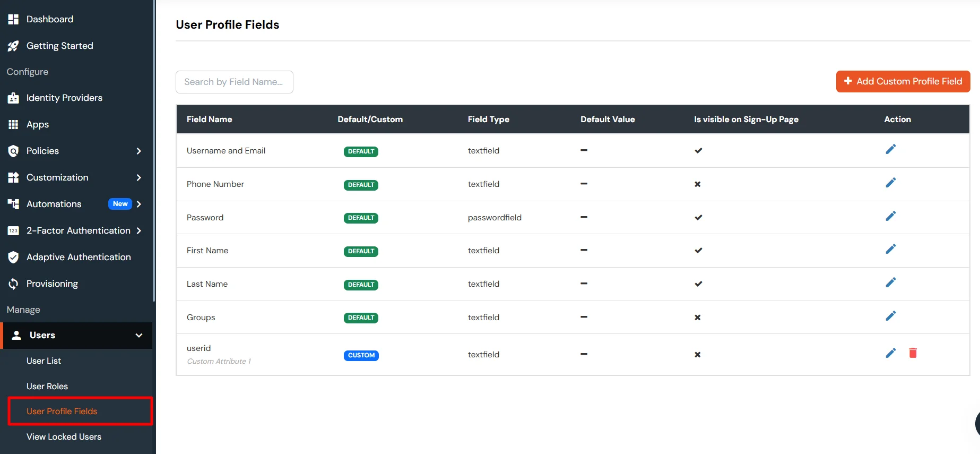Click the Default Value column header
The height and width of the screenshot is (454, 980).
608,119
